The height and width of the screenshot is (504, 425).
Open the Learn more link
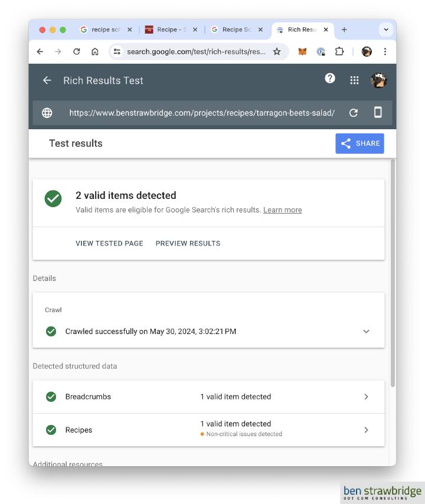[x=282, y=210]
